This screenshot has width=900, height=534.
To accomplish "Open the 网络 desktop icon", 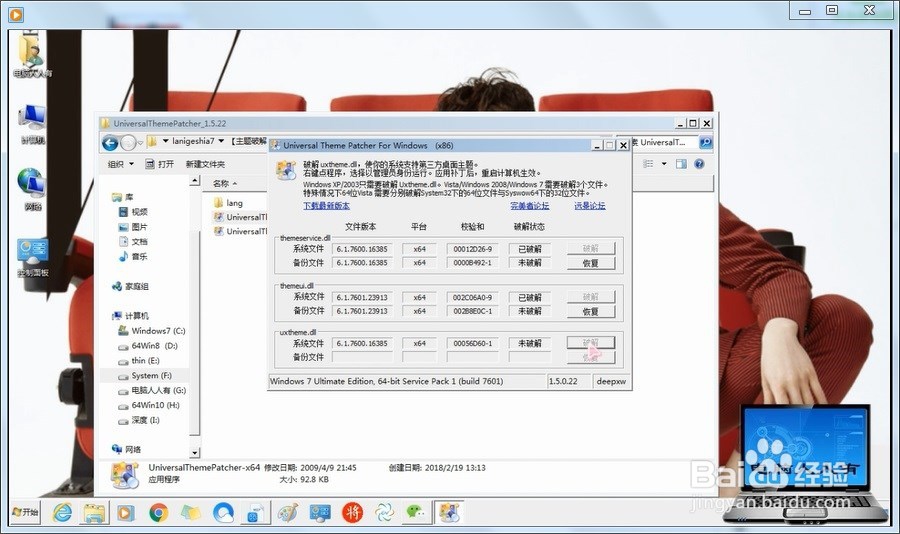I will pyautogui.click(x=32, y=189).
